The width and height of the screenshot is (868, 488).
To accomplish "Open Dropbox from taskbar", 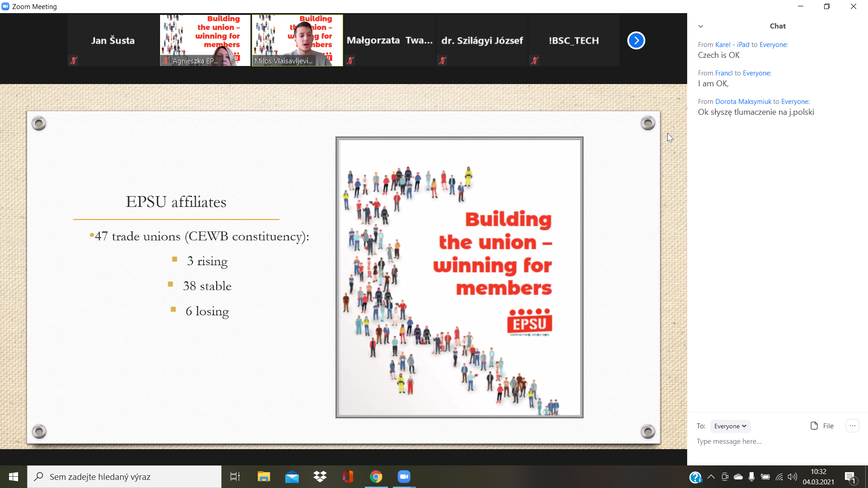I will [320, 477].
